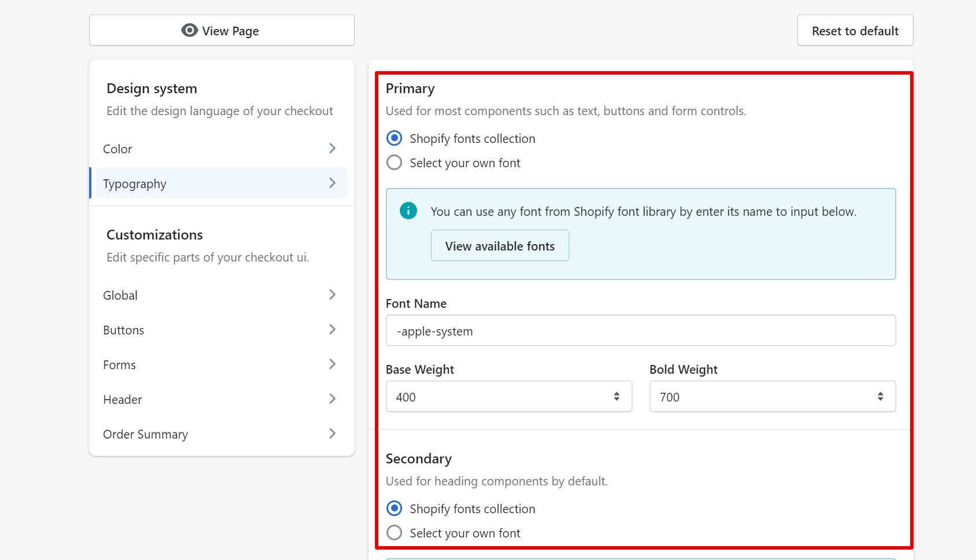The height and width of the screenshot is (560, 976).
Task: Open Forms customizations
Action: pos(222,364)
